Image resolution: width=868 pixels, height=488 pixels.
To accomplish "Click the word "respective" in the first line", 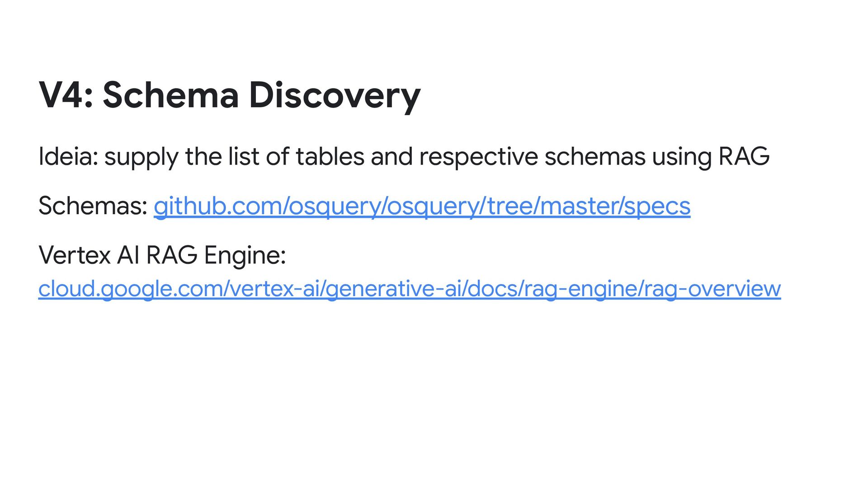I will (478, 158).
